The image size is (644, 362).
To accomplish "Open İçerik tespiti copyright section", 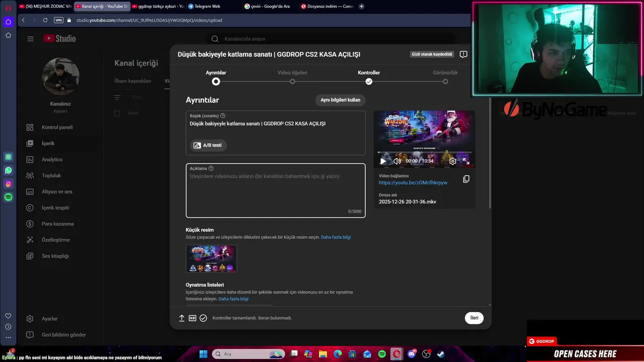I will coord(55,208).
